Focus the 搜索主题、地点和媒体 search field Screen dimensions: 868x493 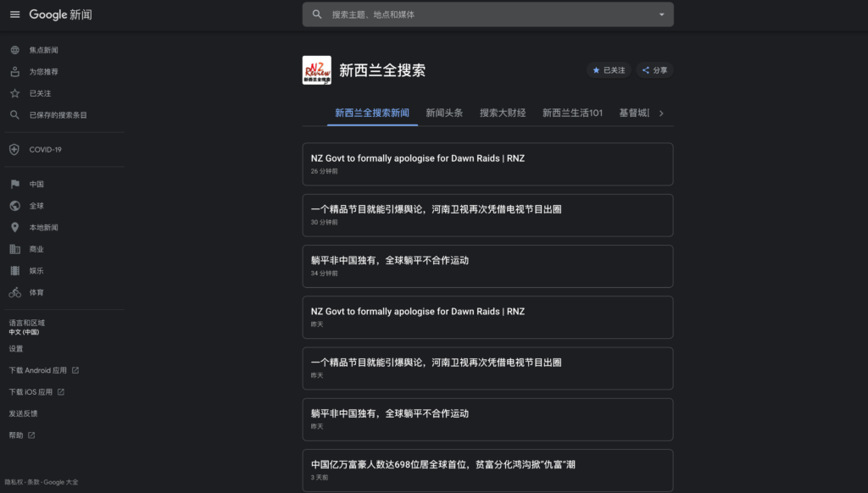[487, 14]
